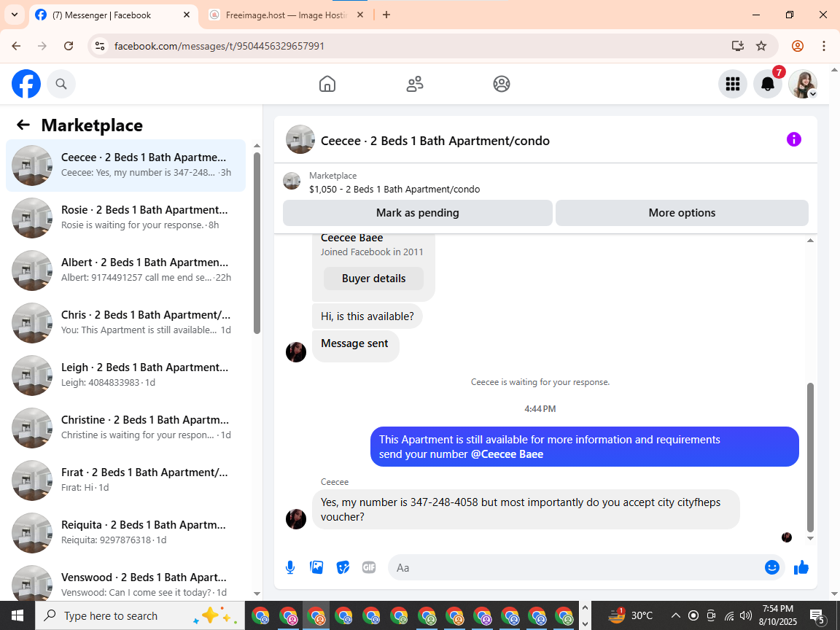This screenshot has height=630, width=840.
Task: Open the Rosie conversation in the list
Action: click(x=126, y=217)
